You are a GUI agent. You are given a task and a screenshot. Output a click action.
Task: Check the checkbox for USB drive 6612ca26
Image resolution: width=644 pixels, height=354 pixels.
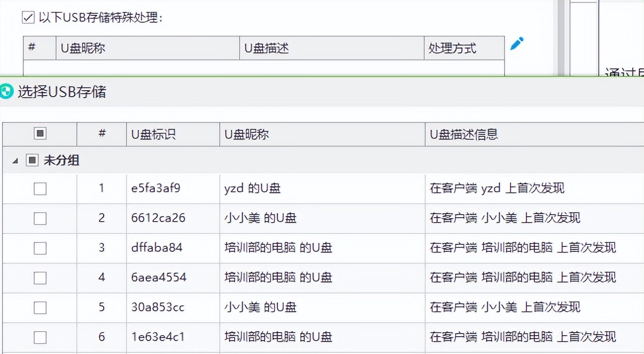40,218
